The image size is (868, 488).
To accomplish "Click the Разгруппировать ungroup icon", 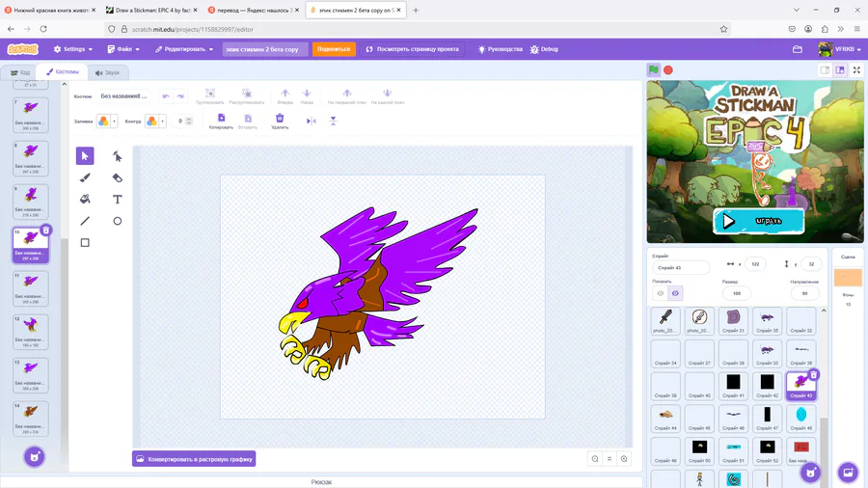I will click(247, 93).
